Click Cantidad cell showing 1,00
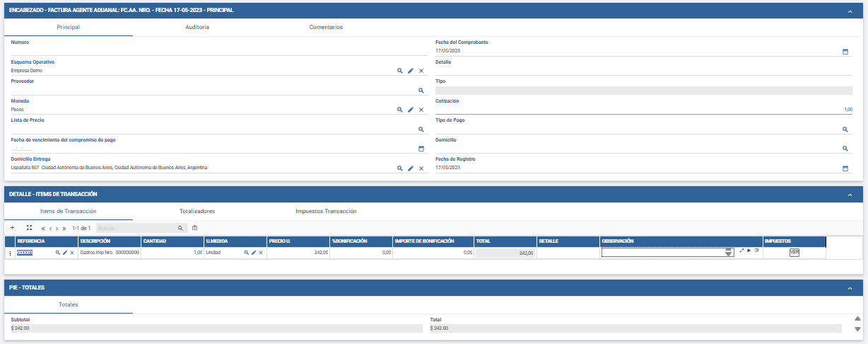Viewport: 868px width, 344px height. (x=172, y=253)
